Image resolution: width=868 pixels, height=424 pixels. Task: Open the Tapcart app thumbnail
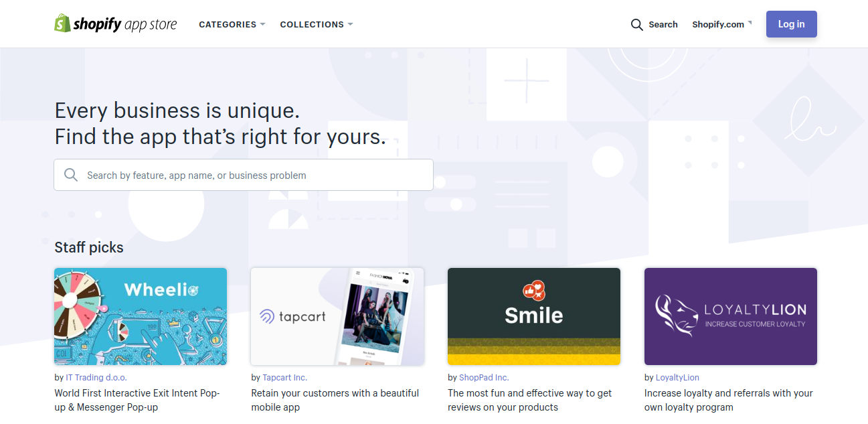[337, 316]
